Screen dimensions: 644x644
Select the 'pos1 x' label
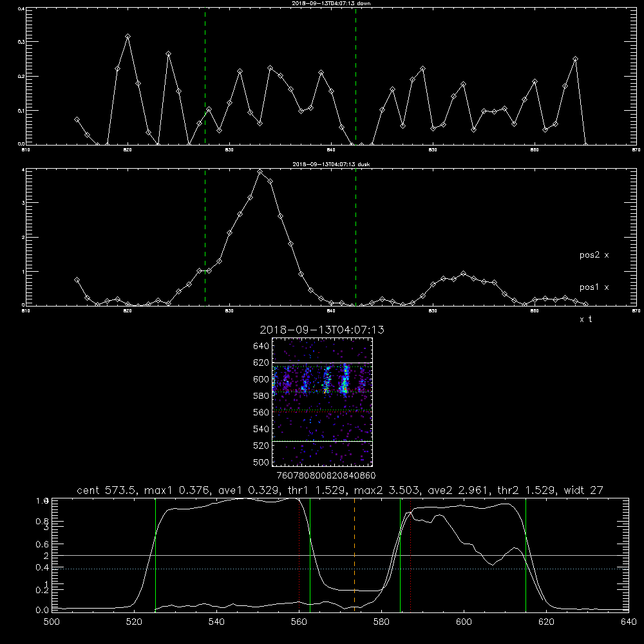point(594,287)
